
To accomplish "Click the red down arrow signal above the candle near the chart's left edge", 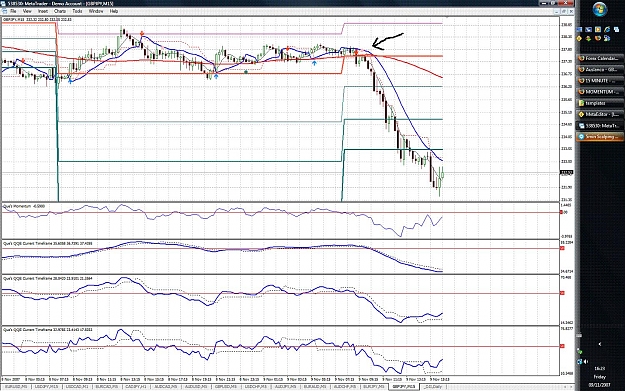I will [24, 60].
